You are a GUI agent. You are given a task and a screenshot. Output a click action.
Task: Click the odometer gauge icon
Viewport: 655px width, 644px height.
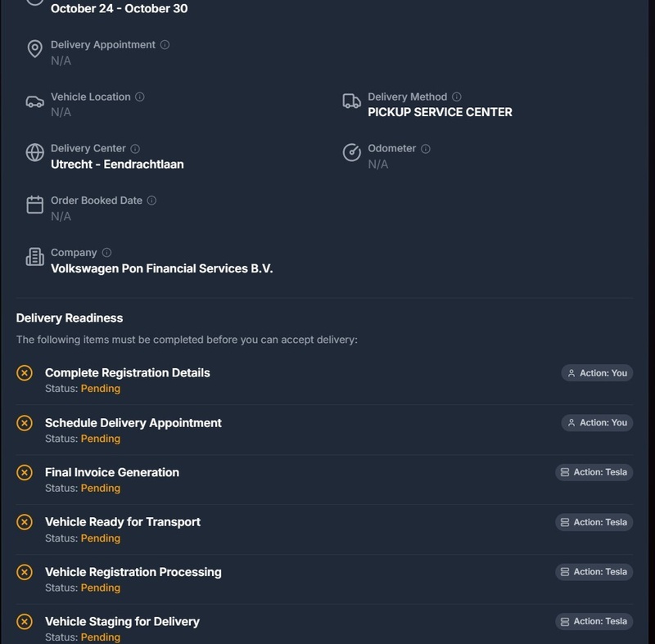coord(351,153)
